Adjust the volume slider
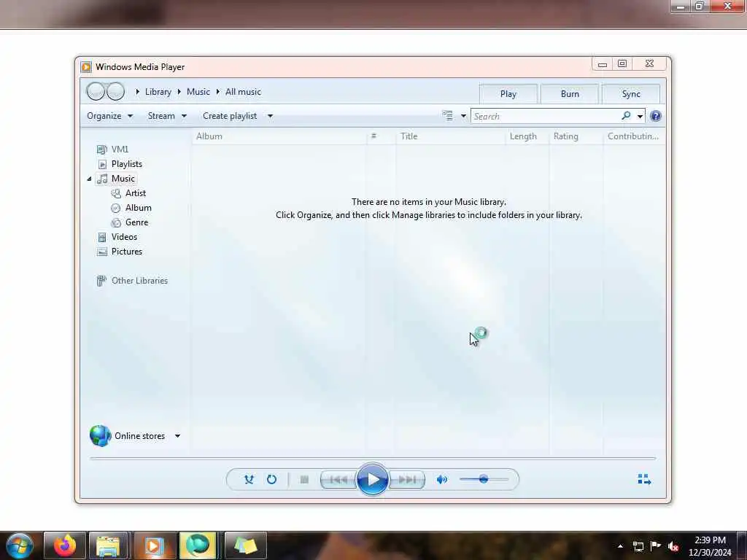 coord(484,479)
